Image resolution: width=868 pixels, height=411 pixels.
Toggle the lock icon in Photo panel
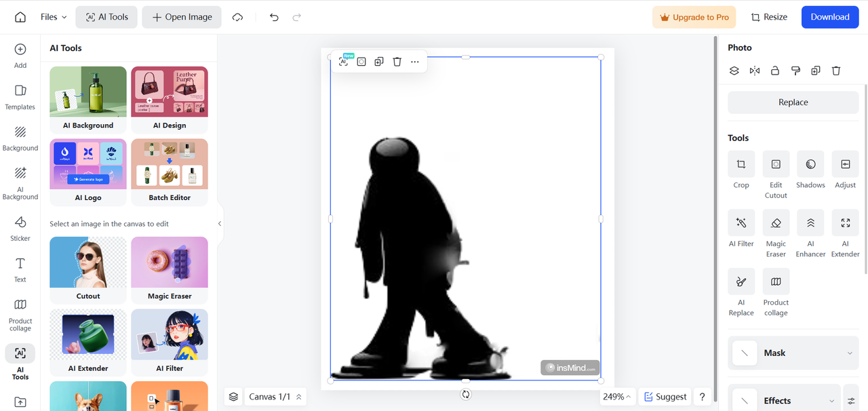click(775, 71)
